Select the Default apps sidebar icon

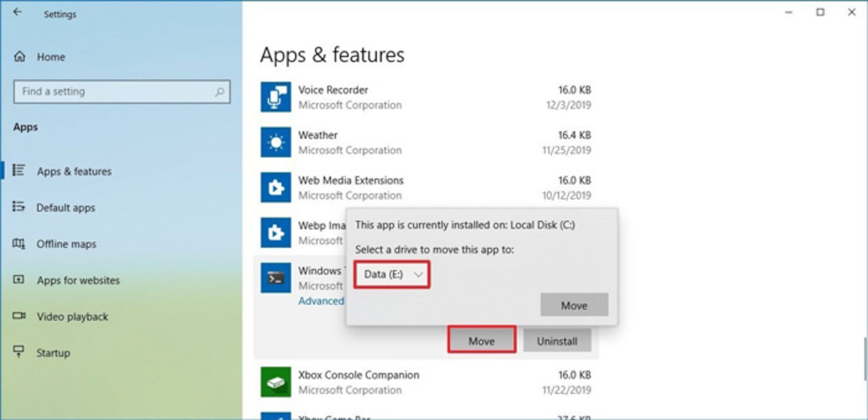(x=19, y=207)
